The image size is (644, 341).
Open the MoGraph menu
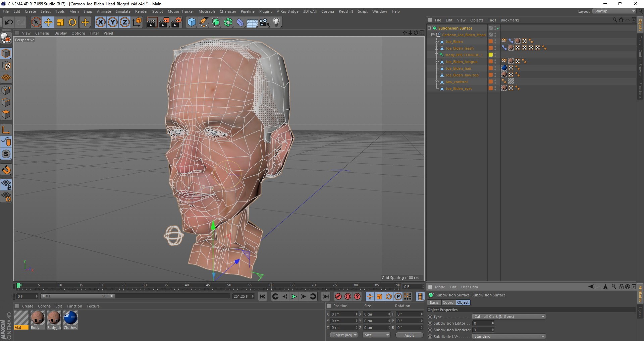click(x=207, y=11)
